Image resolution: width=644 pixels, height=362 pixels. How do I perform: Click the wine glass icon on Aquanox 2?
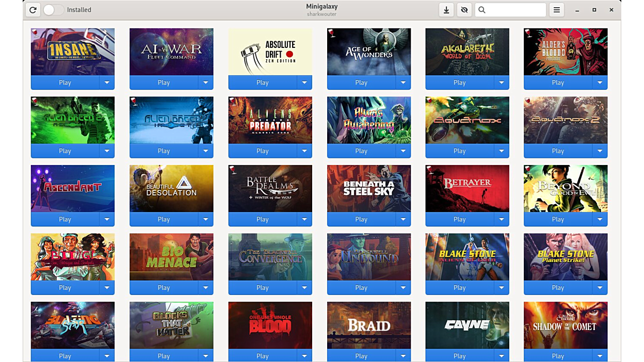click(x=528, y=102)
